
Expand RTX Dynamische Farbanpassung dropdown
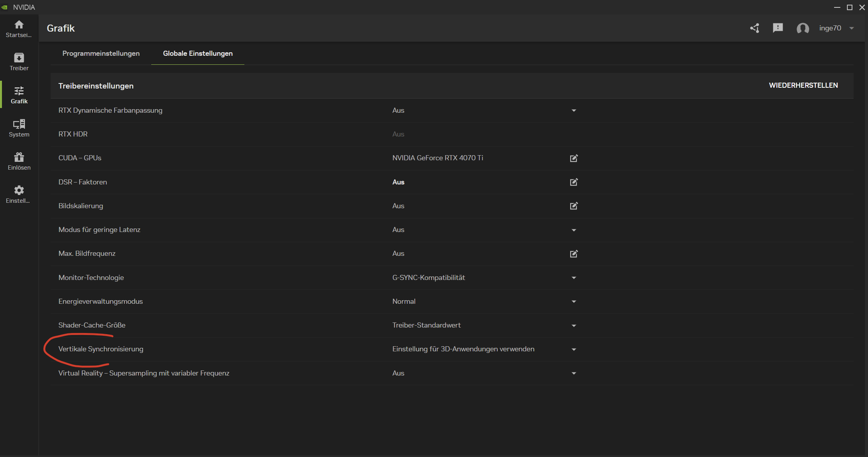pos(574,111)
